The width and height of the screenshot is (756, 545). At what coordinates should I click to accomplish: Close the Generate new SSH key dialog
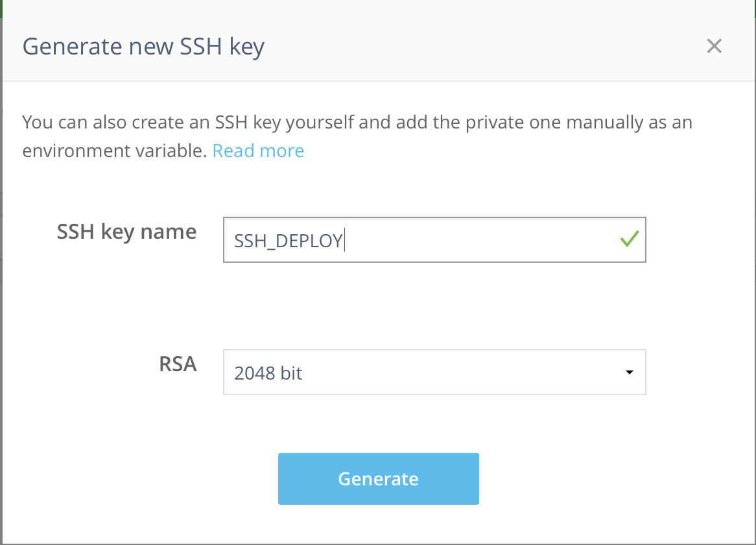point(714,46)
